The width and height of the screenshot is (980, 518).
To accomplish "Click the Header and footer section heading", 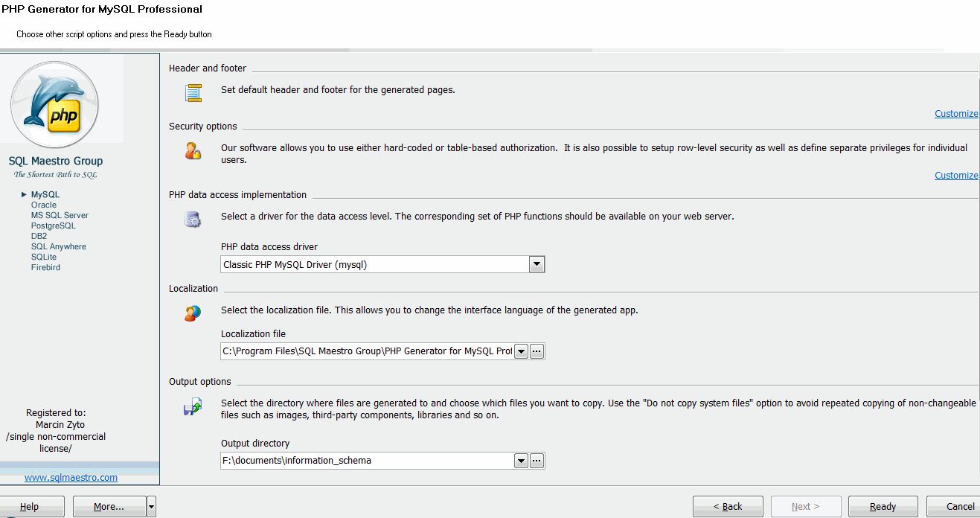I will point(208,68).
